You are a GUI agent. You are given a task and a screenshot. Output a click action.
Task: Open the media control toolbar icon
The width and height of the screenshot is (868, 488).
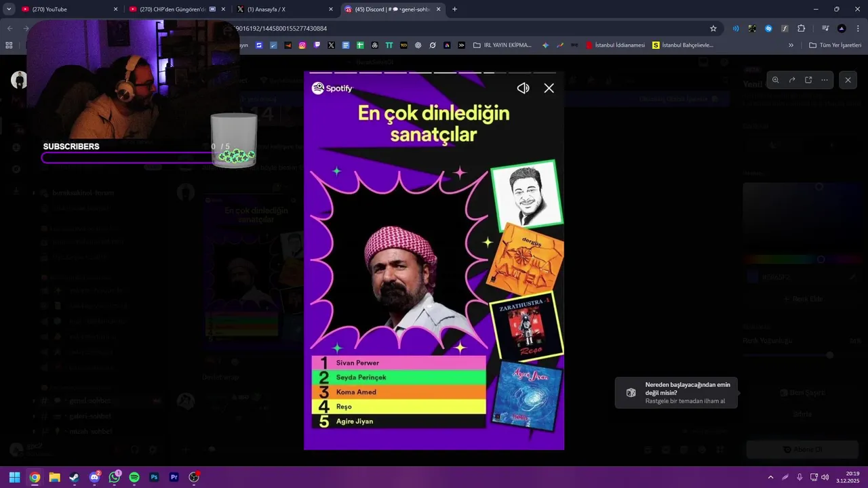[825, 28]
